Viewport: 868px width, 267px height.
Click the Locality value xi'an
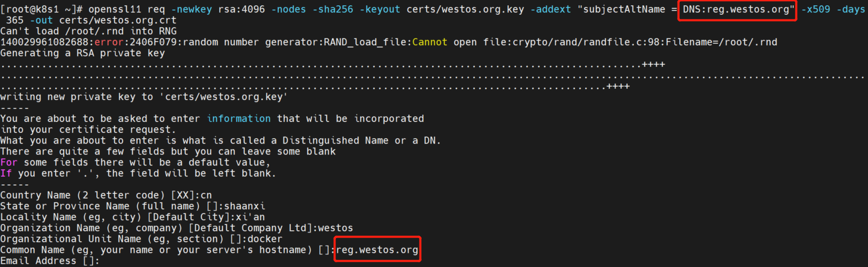[x=250, y=217]
